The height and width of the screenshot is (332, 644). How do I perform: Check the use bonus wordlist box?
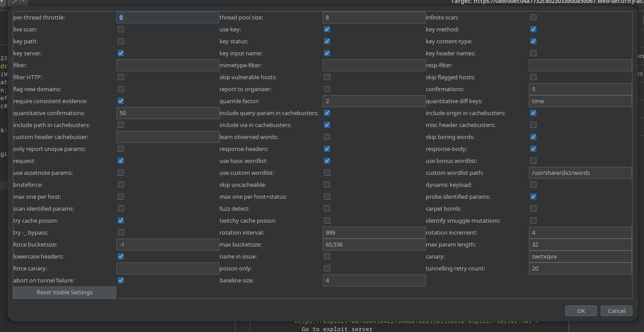tap(533, 161)
